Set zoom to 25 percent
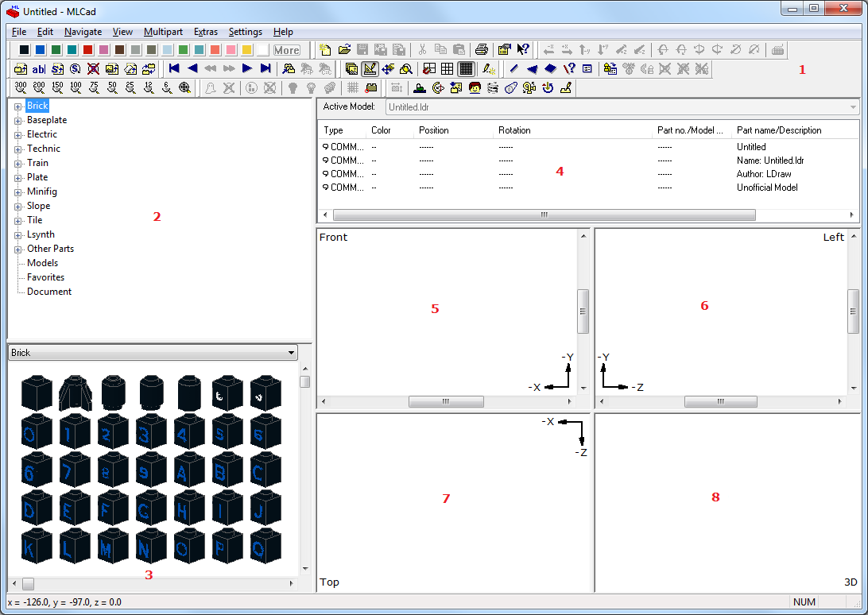The height and width of the screenshot is (615, 868). (x=130, y=87)
